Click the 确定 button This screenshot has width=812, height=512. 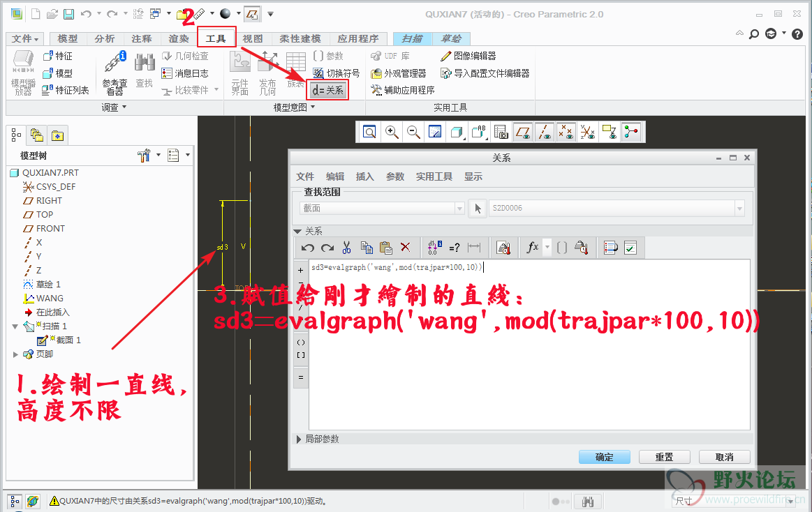pos(605,457)
